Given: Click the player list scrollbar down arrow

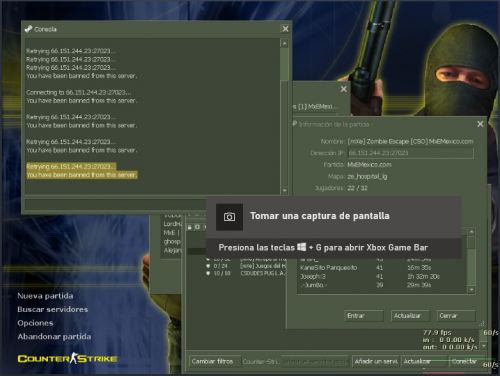Looking at the screenshot, I should coord(471,290).
